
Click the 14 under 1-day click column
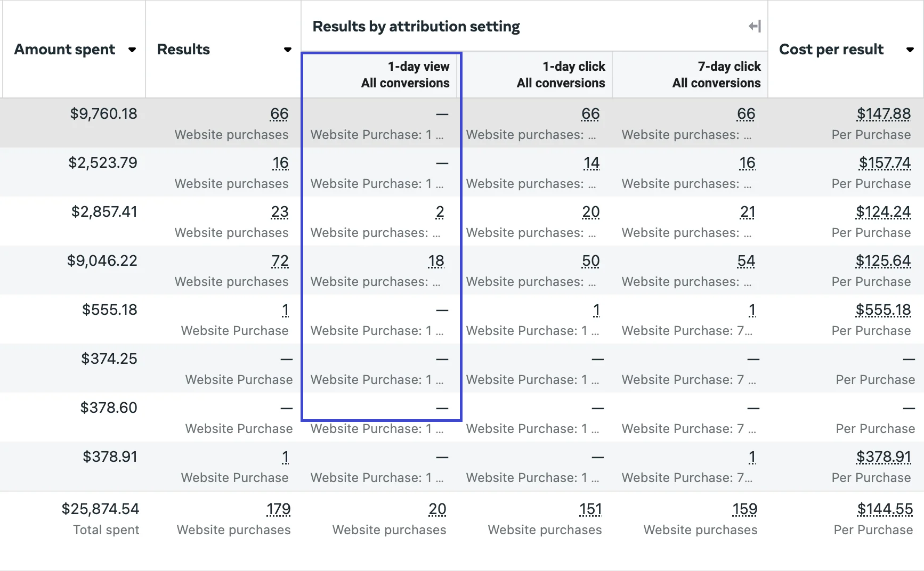591,163
